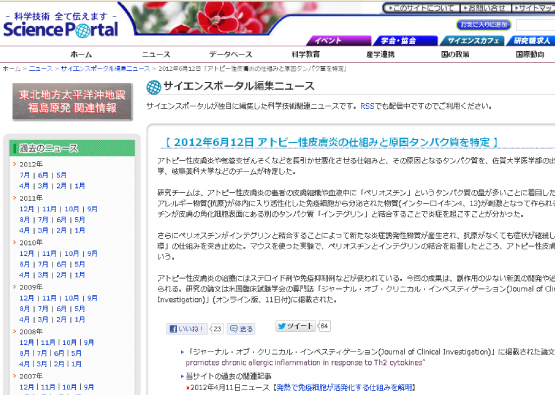Click Twitter ツイート button
Viewport: 555px width, 395px height.
pos(295,326)
